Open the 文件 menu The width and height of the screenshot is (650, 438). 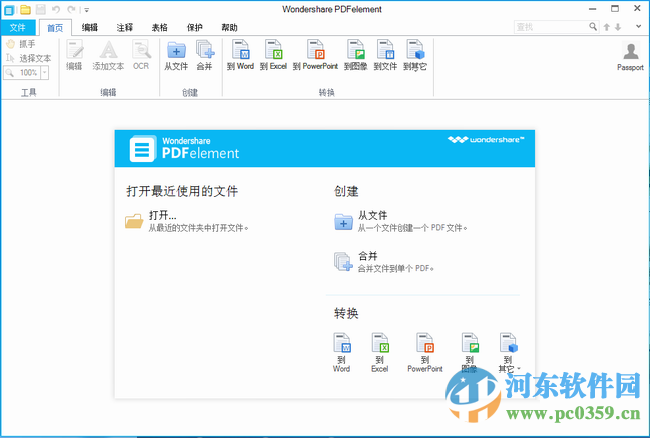pos(18,28)
